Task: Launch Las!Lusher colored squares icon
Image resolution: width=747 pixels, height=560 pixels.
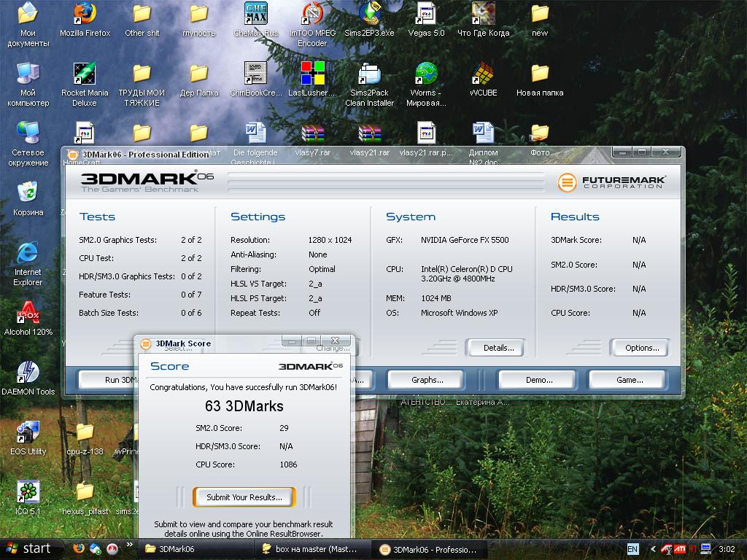Action: 312,80
